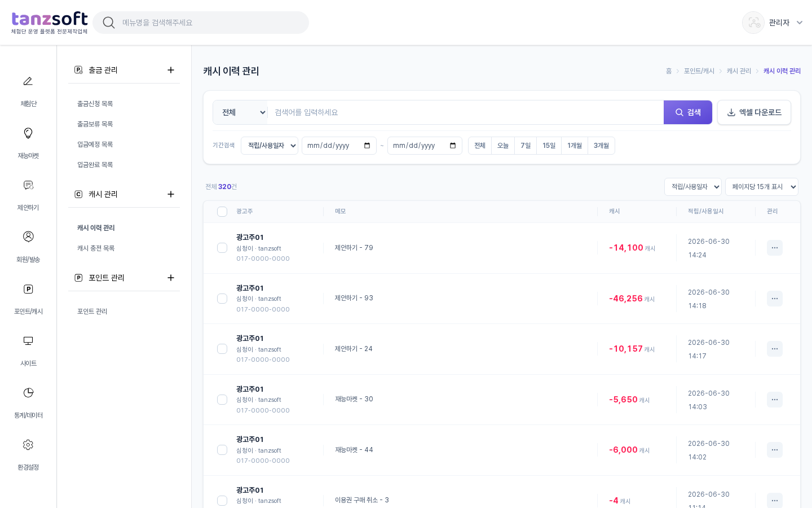Image resolution: width=812 pixels, height=508 pixels.
Task: Open 포인트 관리 submenu item
Action: tap(92, 312)
